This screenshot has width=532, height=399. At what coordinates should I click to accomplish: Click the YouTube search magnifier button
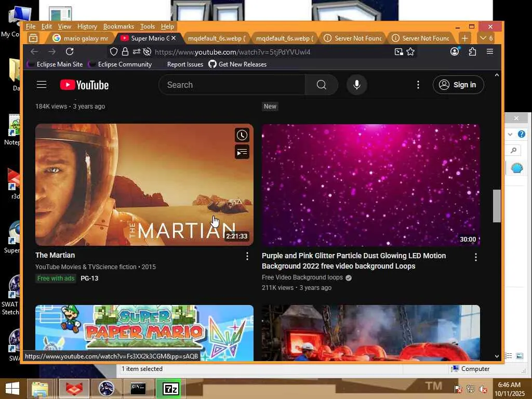[x=321, y=85]
